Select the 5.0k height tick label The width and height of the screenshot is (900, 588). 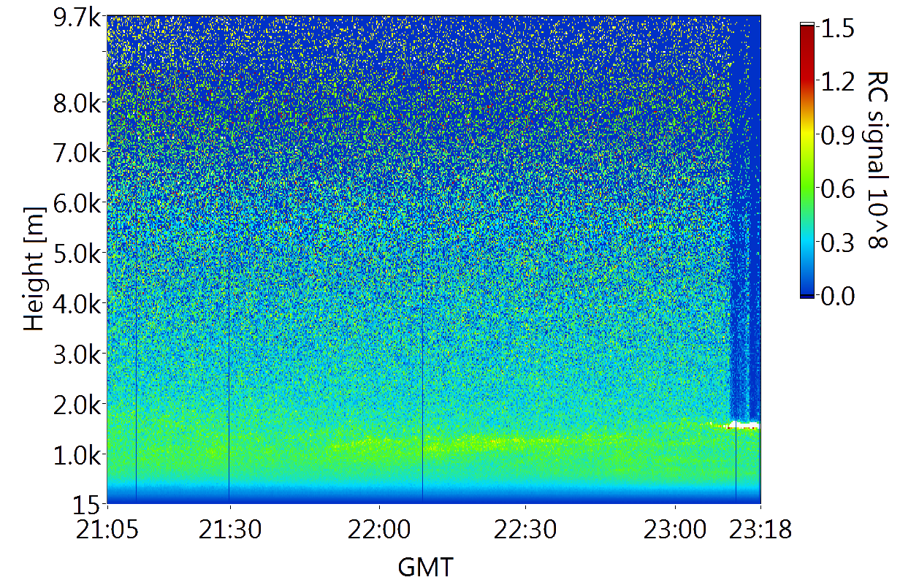tap(78, 253)
